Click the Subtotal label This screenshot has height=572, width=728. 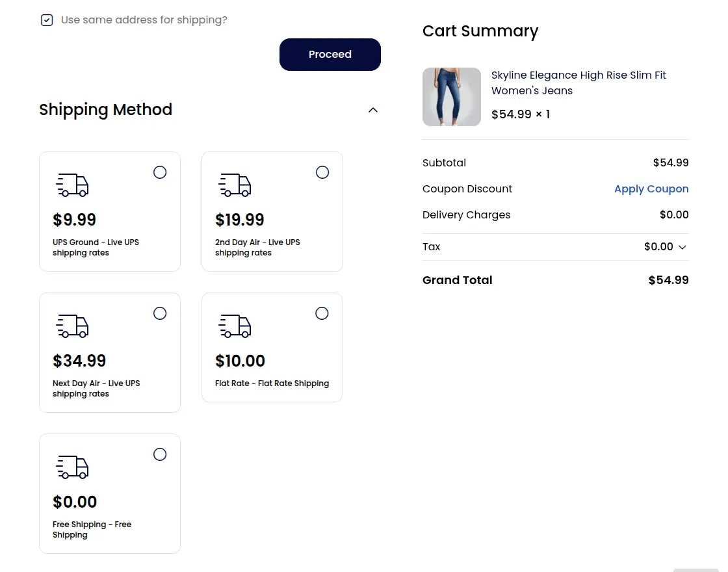click(x=445, y=163)
